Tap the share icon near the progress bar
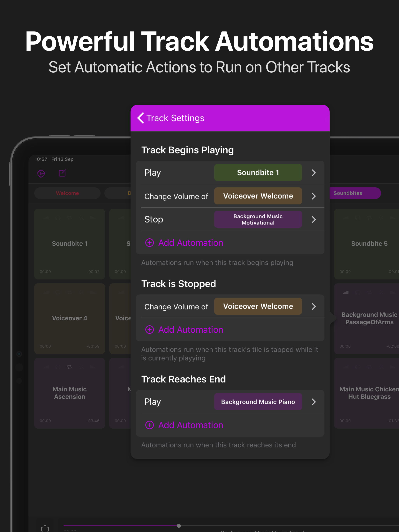This screenshot has width=399, height=532. pyautogui.click(x=45, y=528)
